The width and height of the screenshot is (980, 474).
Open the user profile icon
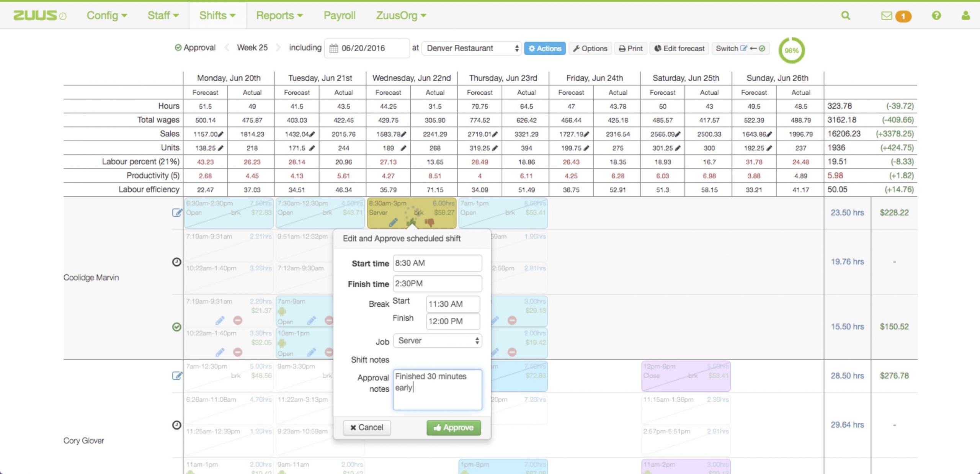(965, 16)
